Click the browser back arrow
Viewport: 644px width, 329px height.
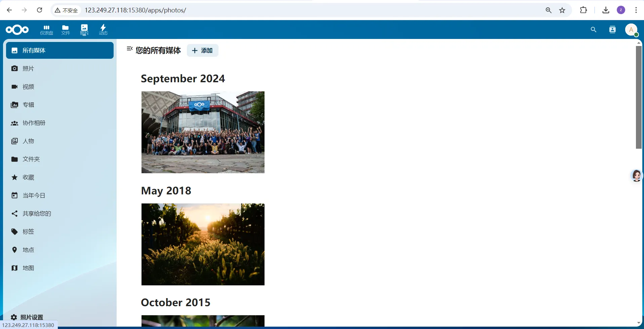[x=9, y=10]
